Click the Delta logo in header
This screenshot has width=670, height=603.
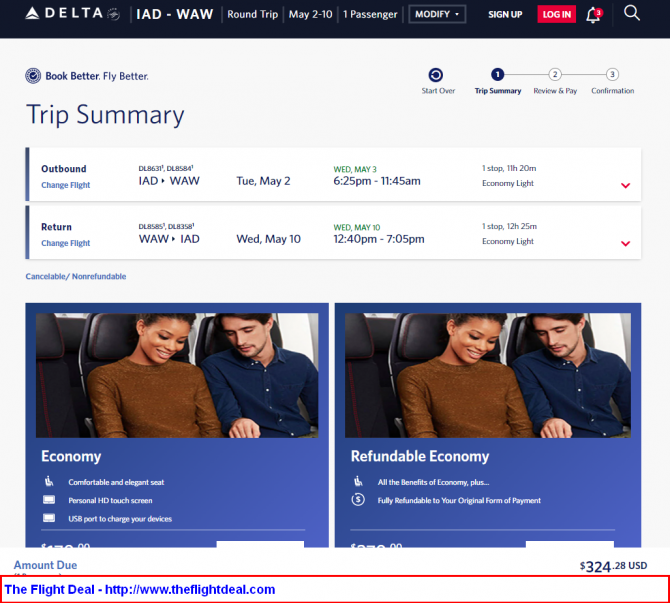coord(72,14)
